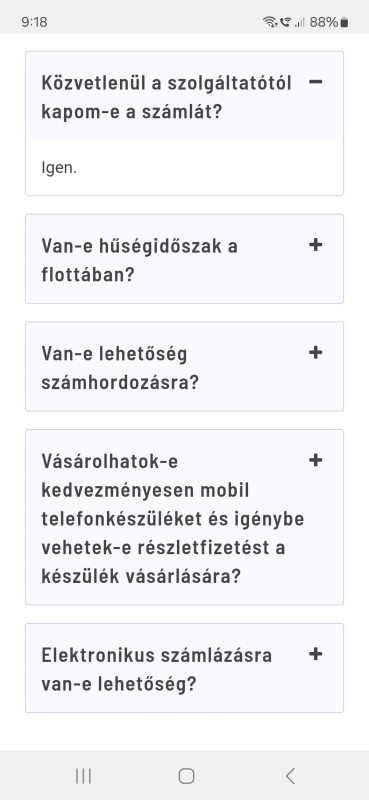Tap the plus icon beside Elektronikus számlázásra
Viewport: 369px width, 800px height.
(x=316, y=654)
